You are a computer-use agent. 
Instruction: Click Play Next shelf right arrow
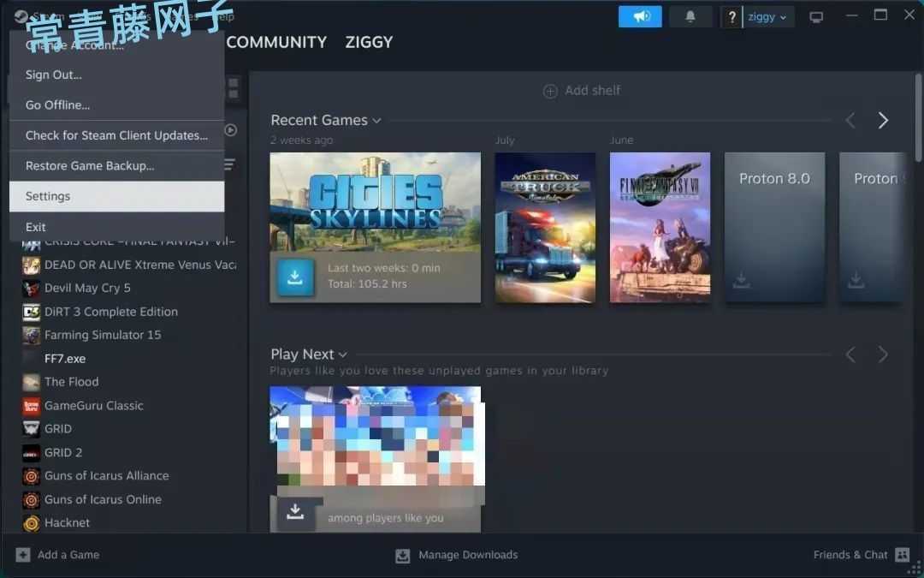[x=883, y=355]
